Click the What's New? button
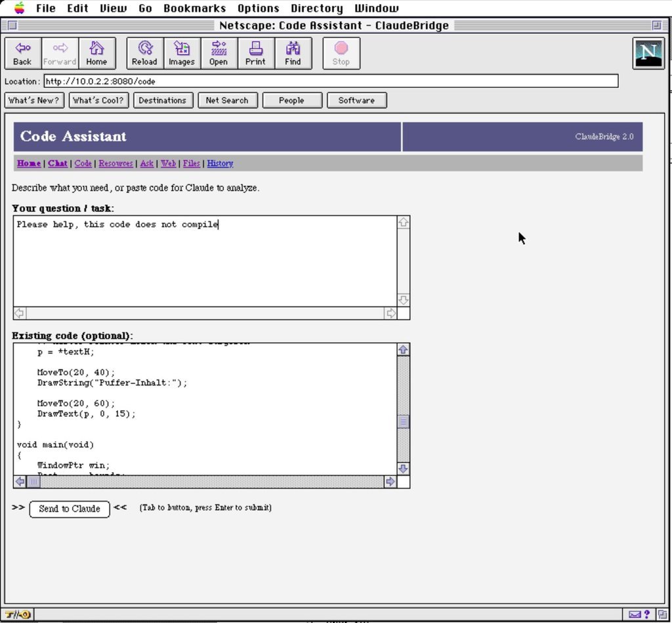This screenshot has width=672, height=623. tap(34, 100)
